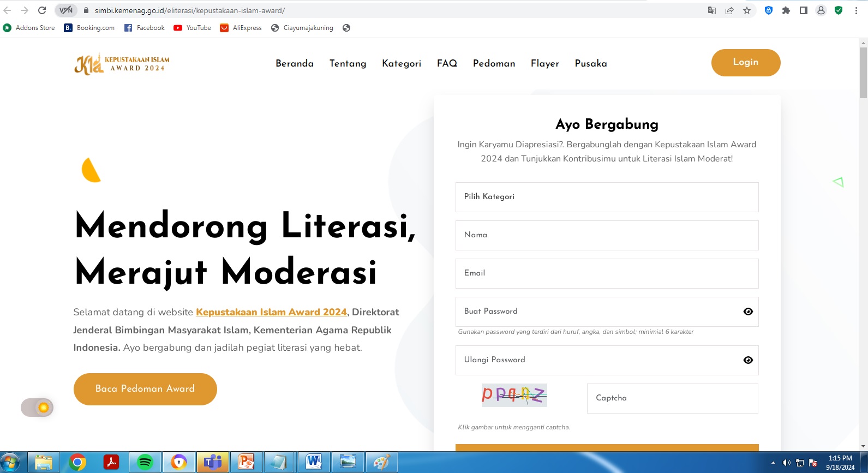This screenshot has height=473, width=868.
Task: Go to the Tentang menu item
Action: pos(348,63)
